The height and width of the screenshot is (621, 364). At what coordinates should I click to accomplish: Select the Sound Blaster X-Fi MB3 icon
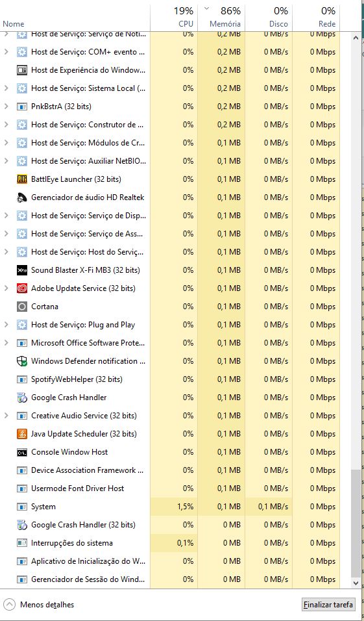click(22, 270)
